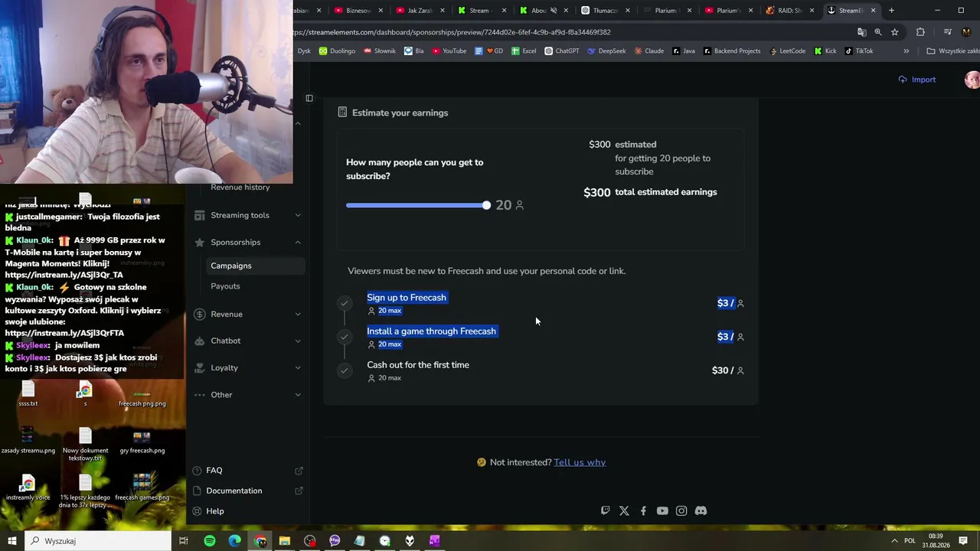
Task: Click the Import button in the header
Action: 917,80
